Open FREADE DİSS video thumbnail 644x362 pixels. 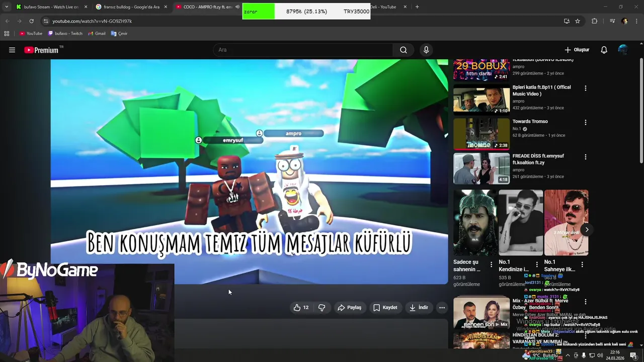point(481,168)
